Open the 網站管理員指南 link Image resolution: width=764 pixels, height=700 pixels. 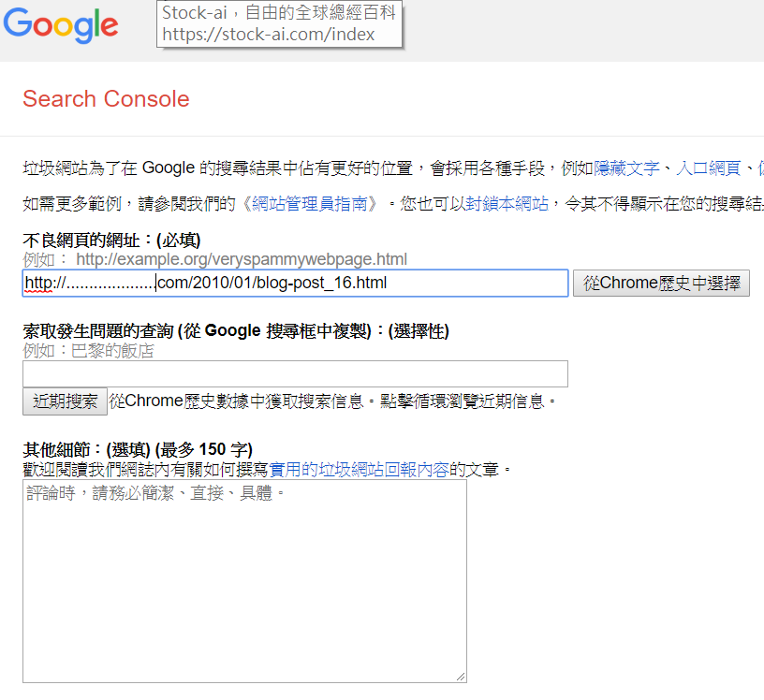pyautogui.click(x=309, y=204)
